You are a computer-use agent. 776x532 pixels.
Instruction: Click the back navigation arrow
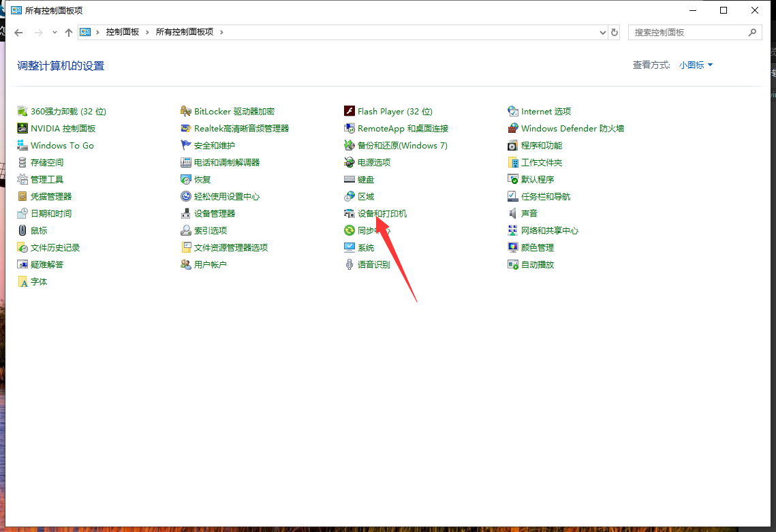(x=18, y=32)
